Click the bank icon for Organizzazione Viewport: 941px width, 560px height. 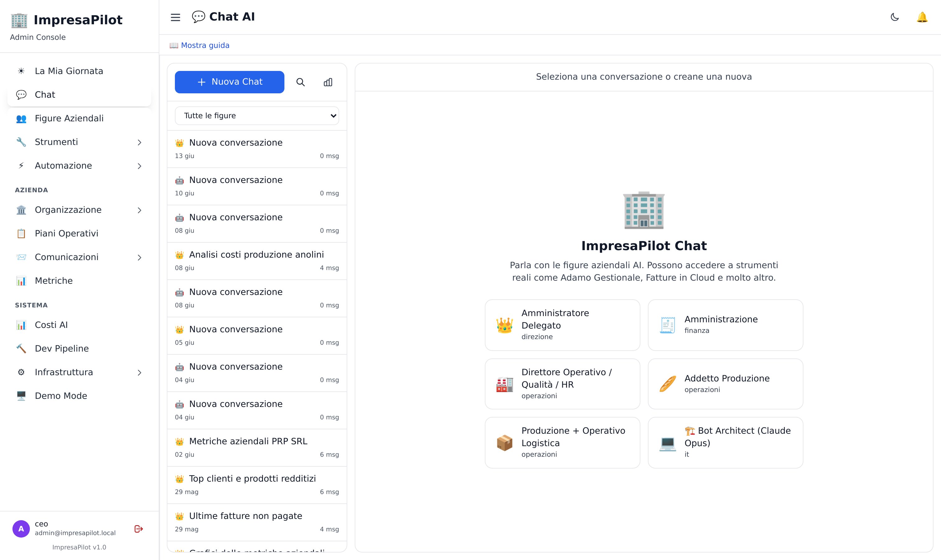pos(21,210)
